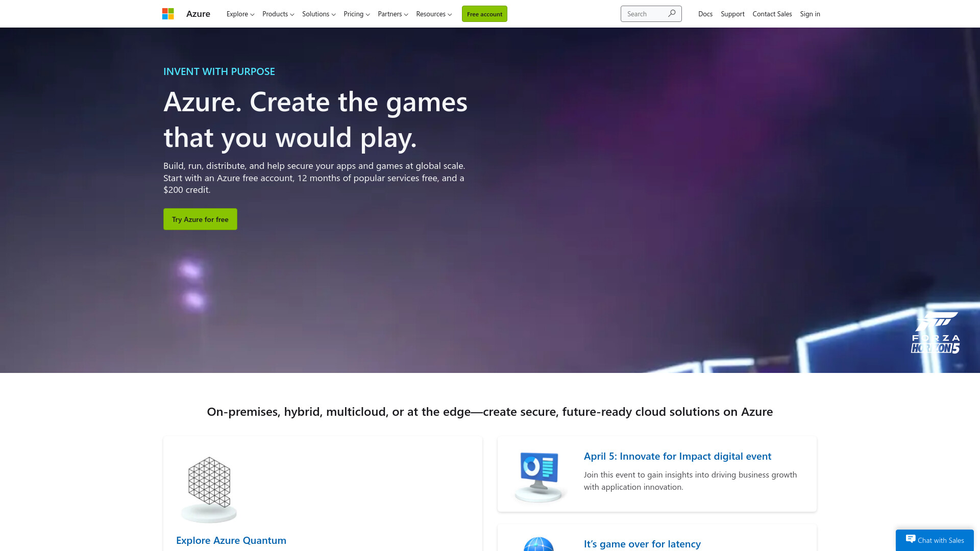Click the chat bubble icon in Chat with Sales

tap(911, 539)
